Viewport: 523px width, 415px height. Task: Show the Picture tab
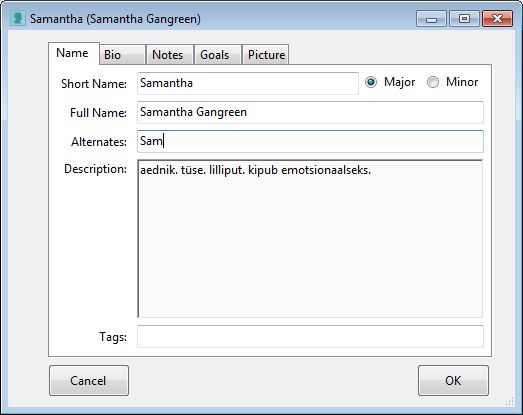click(266, 54)
